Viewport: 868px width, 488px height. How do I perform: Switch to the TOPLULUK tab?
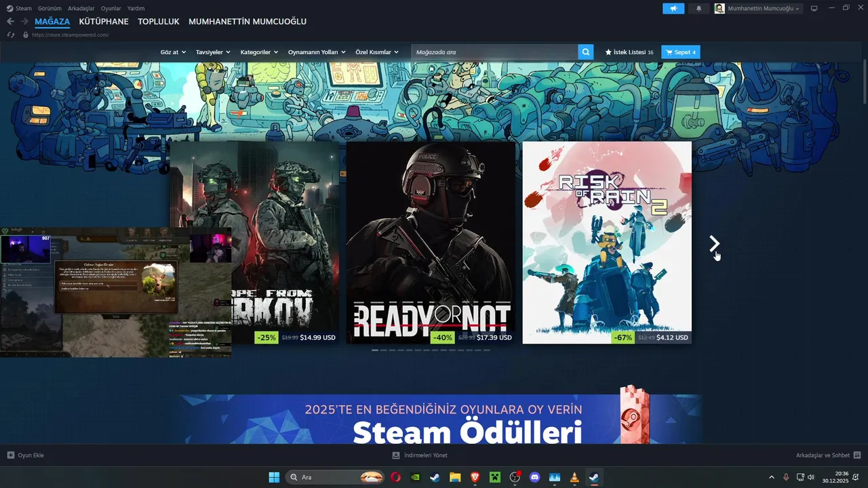click(159, 22)
